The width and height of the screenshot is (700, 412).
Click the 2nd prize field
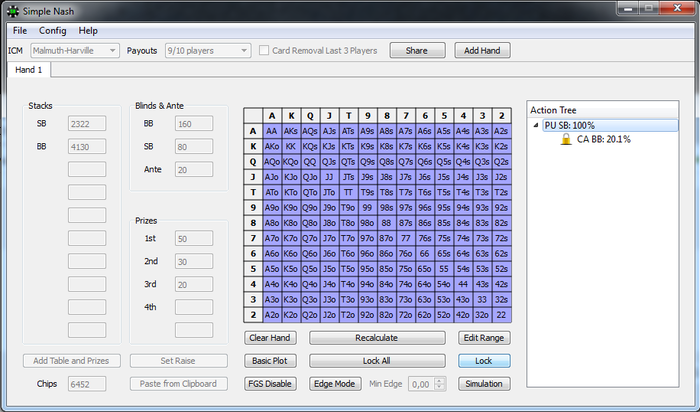pyautogui.click(x=194, y=261)
